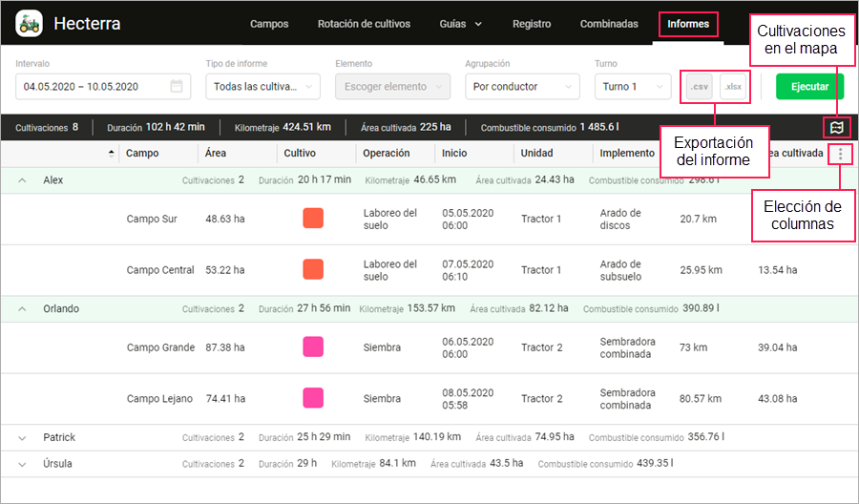Click the 43.08 ha cultivated area value
This screenshot has height=504, width=859.
click(777, 398)
